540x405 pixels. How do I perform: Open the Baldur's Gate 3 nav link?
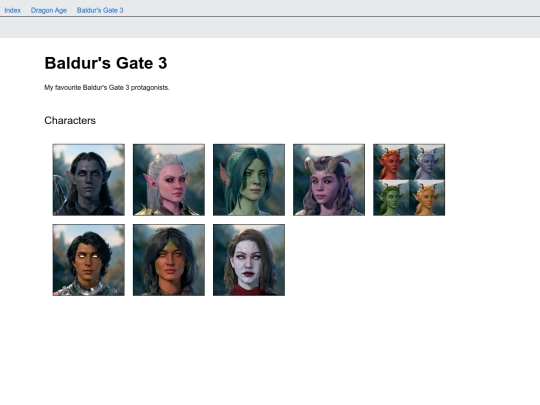click(100, 10)
